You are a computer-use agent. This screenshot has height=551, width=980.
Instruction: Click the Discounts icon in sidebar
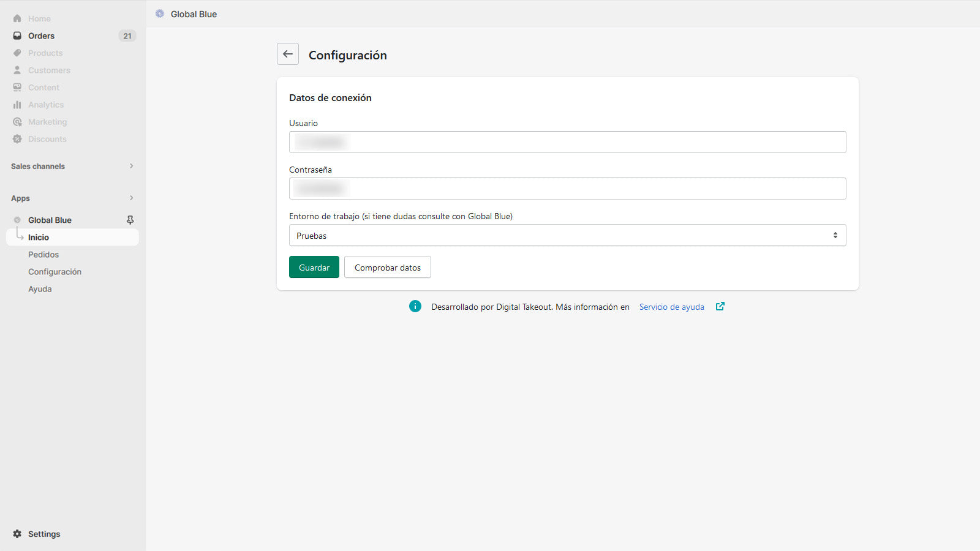pyautogui.click(x=17, y=139)
